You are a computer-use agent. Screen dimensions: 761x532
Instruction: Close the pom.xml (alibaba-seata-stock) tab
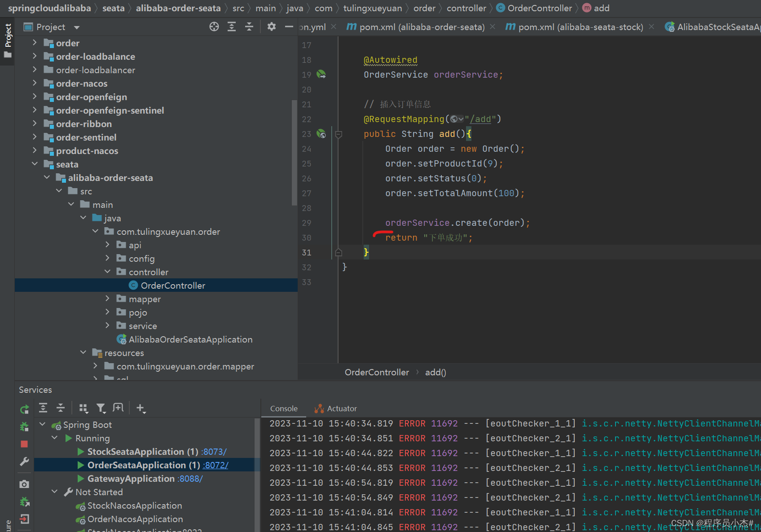click(651, 27)
